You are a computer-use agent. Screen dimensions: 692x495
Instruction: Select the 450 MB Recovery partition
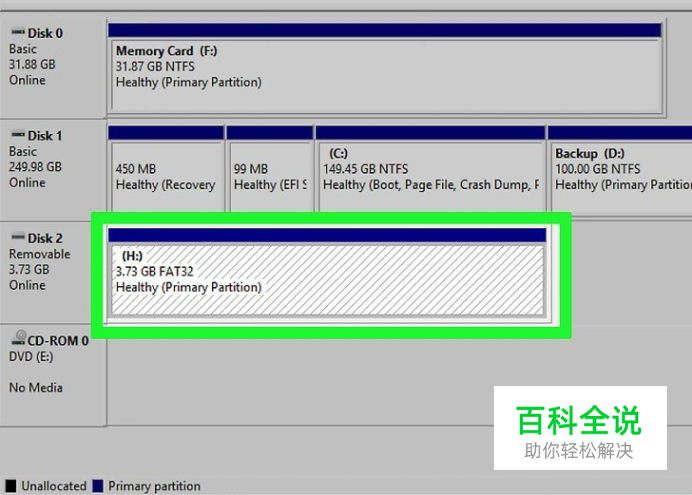coord(166,169)
